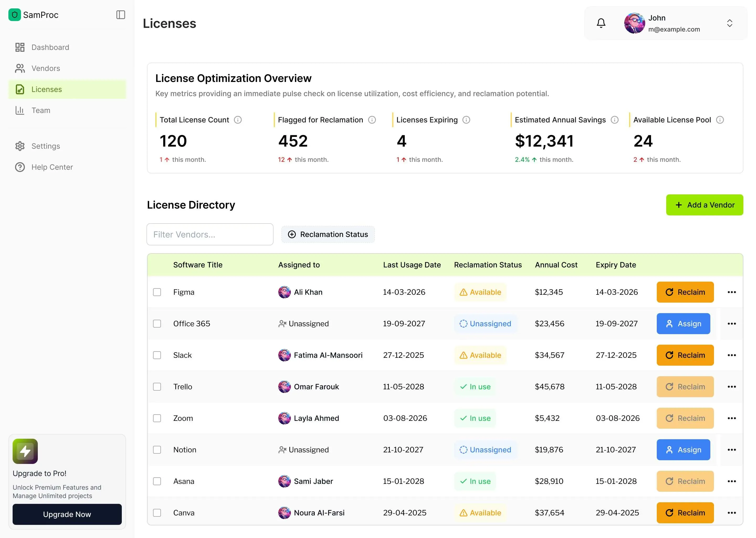This screenshot has width=756, height=538.
Task: Tick the Figma row checkbox
Action: click(x=157, y=292)
